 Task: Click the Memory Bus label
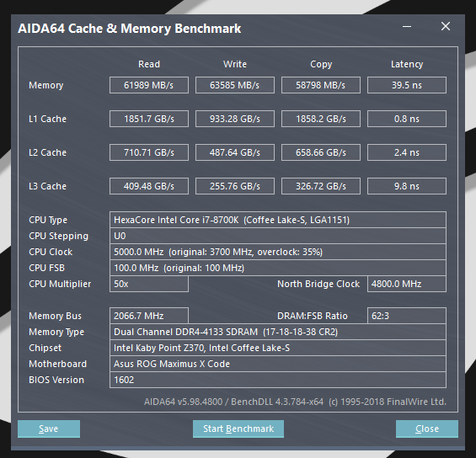tap(55, 316)
